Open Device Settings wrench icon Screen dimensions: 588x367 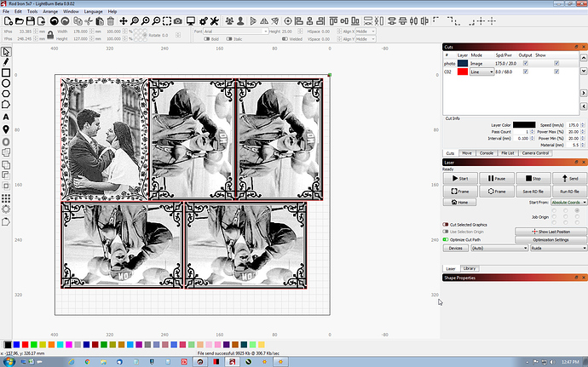tap(215, 21)
